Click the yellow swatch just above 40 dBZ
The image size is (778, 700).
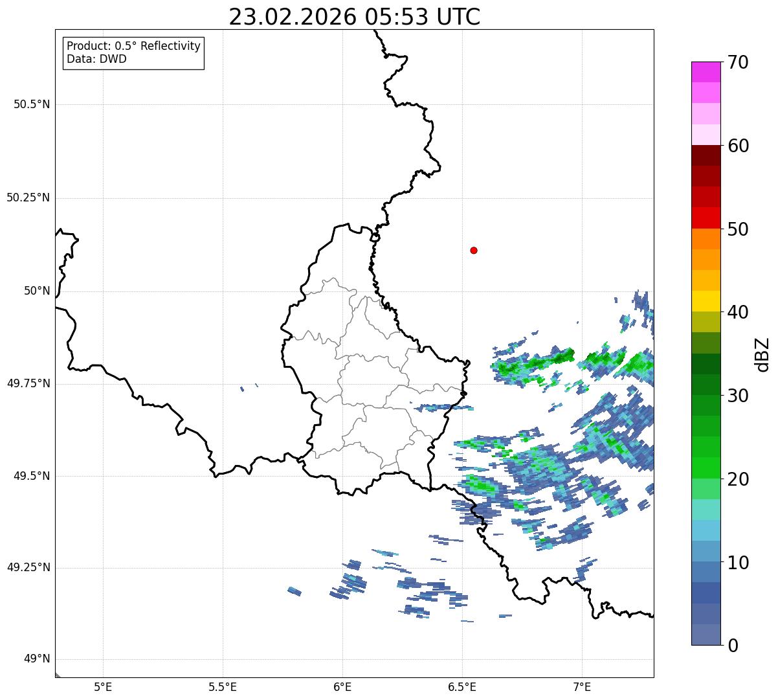pyautogui.click(x=706, y=301)
